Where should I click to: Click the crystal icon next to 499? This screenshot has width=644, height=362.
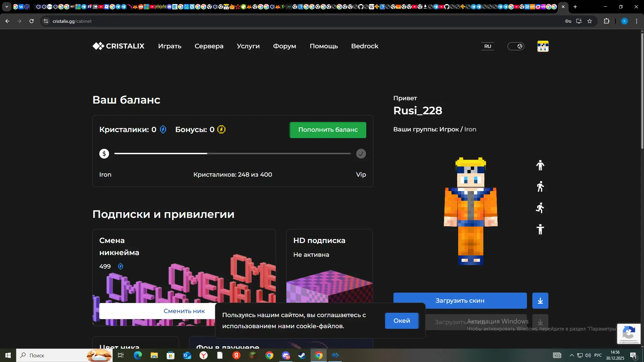click(x=121, y=266)
